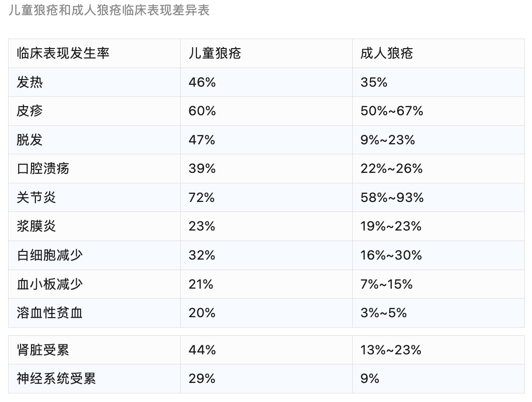Click the 儿童狼疮 column header
Viewport: 532px width, 402px height.
215,53
